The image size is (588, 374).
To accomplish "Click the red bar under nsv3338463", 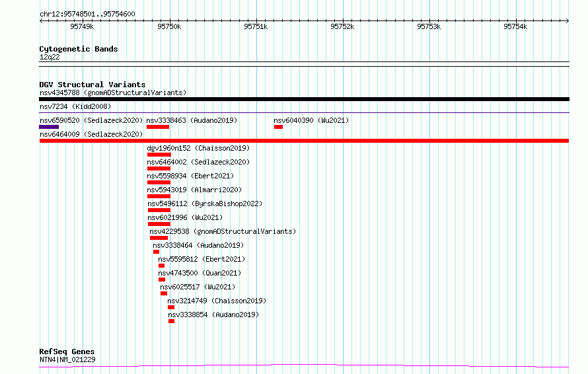I will coord(158,127).
